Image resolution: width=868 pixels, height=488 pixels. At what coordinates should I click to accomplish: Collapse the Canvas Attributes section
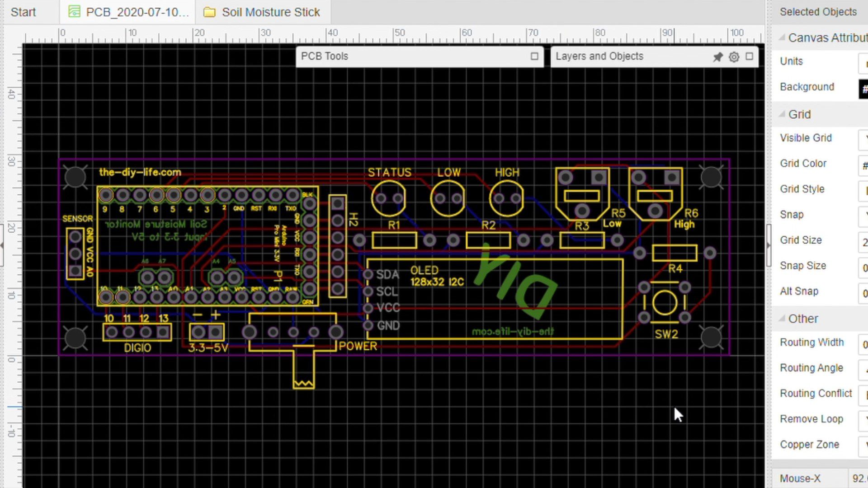[782, 38]
